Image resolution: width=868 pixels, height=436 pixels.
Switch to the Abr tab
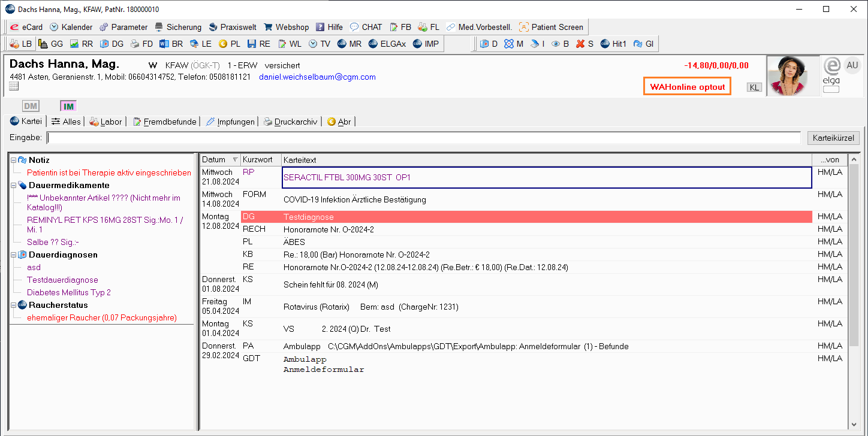(339, 122)
